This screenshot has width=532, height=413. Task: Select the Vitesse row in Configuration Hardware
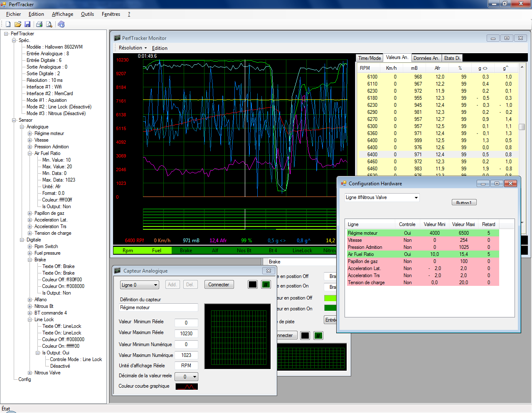pyautogui.click(x=423, y=240)
